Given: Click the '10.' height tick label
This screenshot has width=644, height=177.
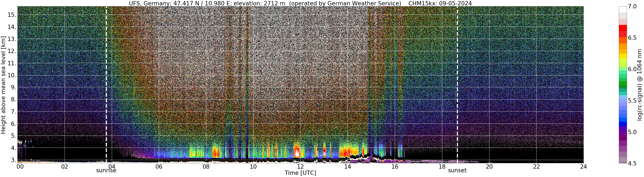Looking at the screenshot, I should click(12, 75).
